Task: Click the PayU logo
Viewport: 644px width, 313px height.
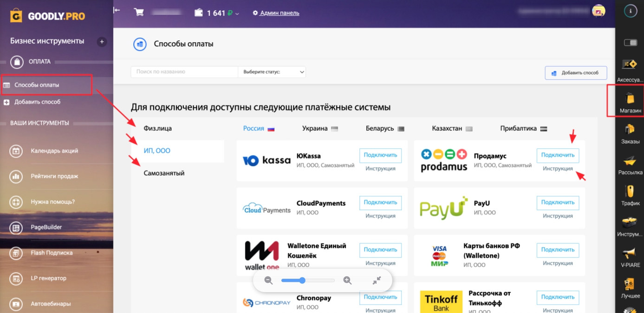Action: point(443,208)
